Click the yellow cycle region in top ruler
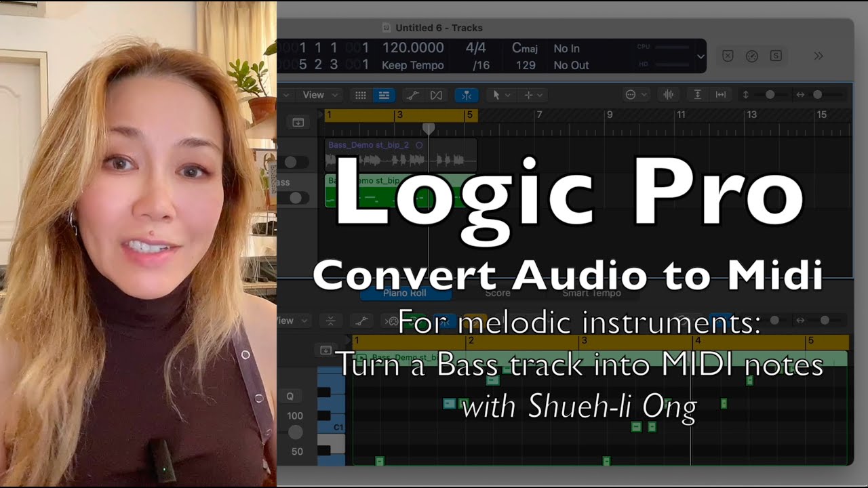The width and height of the screenshot is (868, 488). tap(401, 115)
